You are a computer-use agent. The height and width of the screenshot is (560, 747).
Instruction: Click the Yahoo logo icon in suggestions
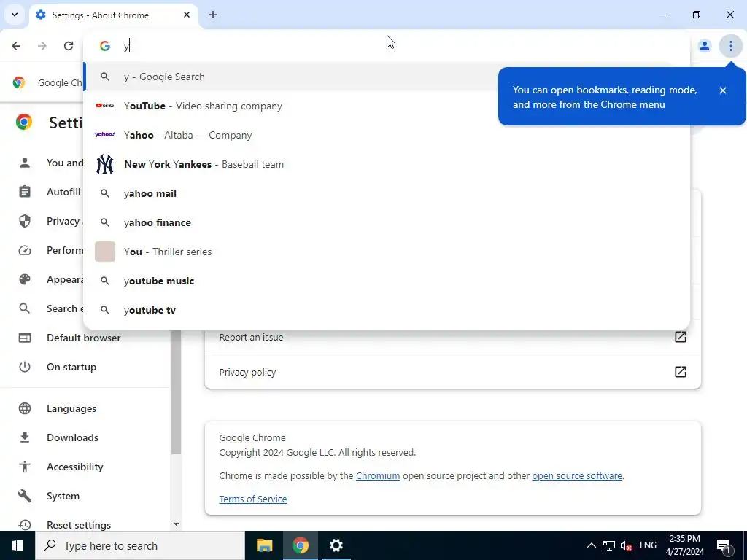(105, 135)
